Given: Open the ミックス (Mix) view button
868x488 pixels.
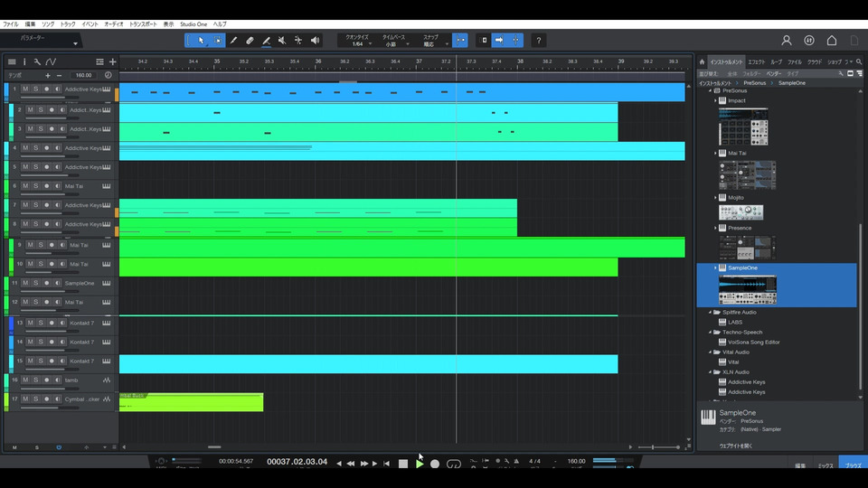Looking at the screenshot, I should [x=826, y=466].
